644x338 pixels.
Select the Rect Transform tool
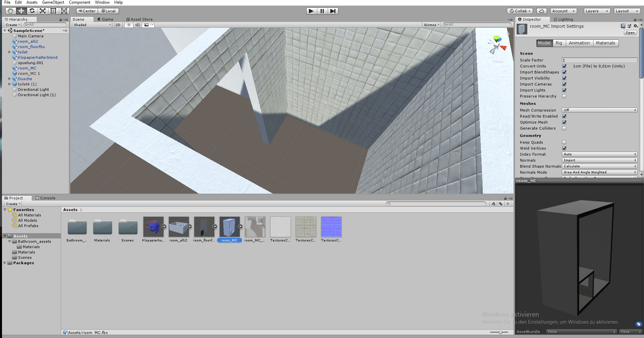pos(53,11)
